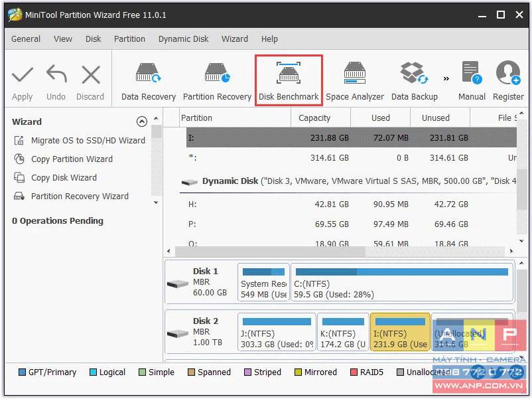The image size is (532, 399).
Task: Click left arrow of partition list scrollbar
Action: tap(168, 252)
